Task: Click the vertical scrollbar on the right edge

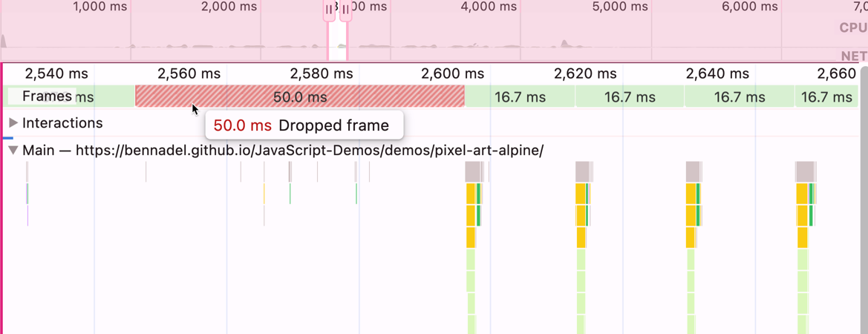Action: [864, 200]
